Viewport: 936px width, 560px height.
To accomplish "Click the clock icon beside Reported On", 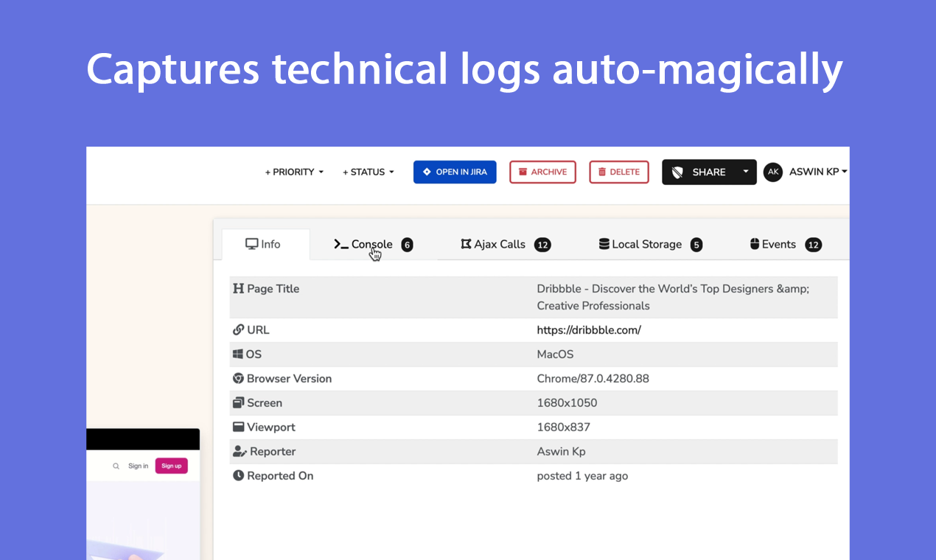I will coord(238,476).
